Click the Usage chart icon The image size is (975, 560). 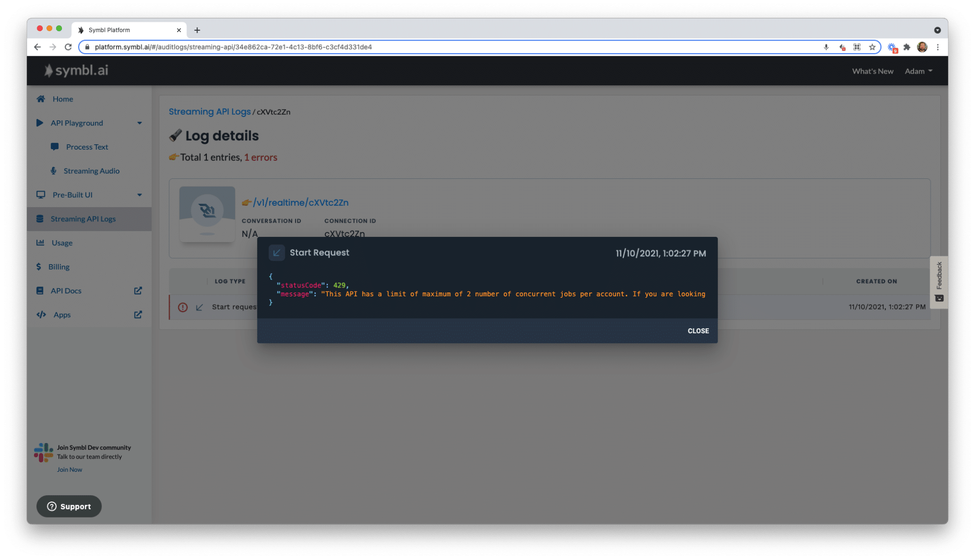coord(40,243)
